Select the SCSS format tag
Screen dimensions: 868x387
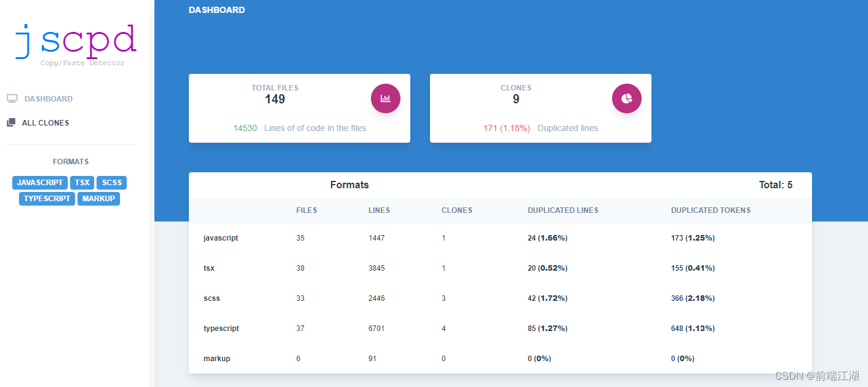pyautogui.click(x=112, y=183)
